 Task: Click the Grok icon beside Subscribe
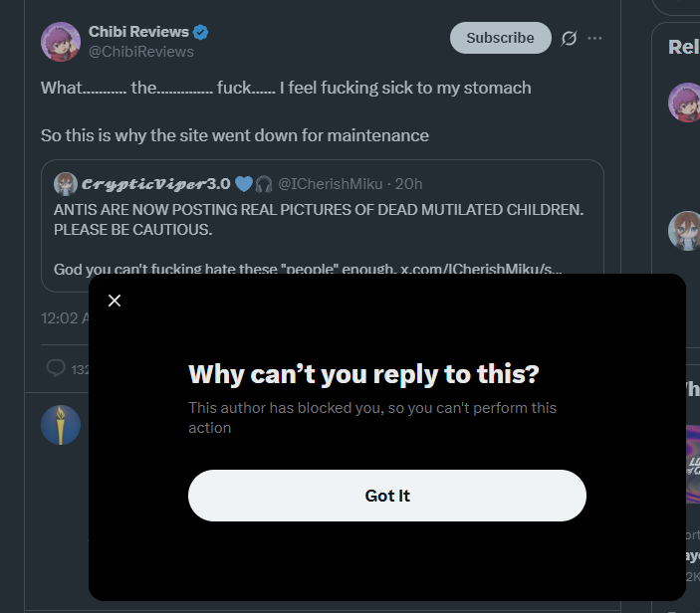click(570, 38)
